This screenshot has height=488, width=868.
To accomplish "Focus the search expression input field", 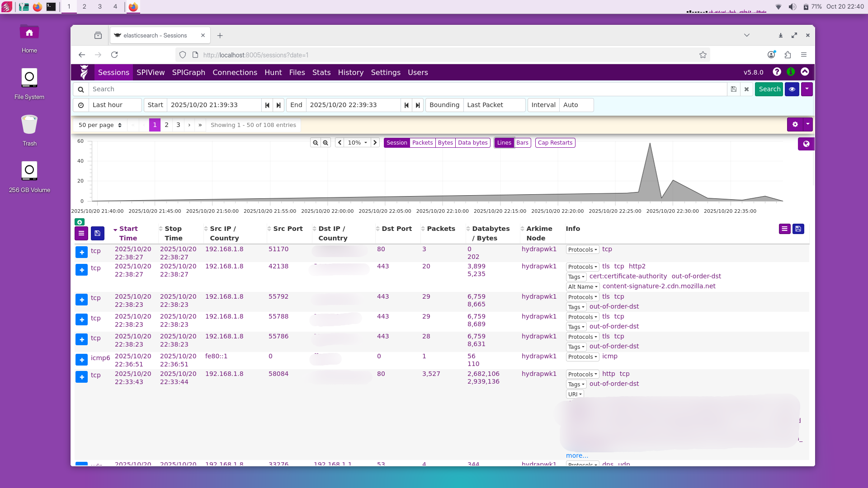I will tap(407, 89).
